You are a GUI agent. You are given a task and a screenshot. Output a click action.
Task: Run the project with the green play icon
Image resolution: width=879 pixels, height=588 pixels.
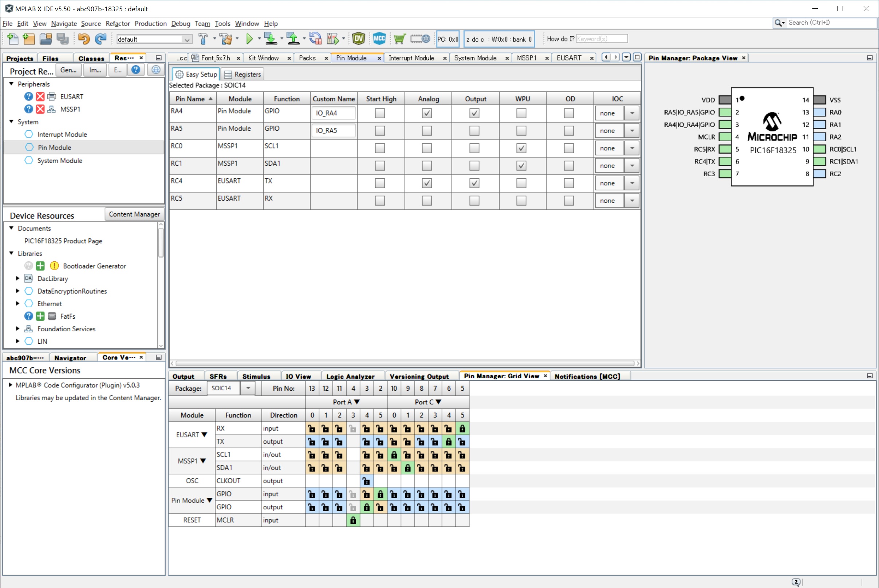(x=249, y=39)
